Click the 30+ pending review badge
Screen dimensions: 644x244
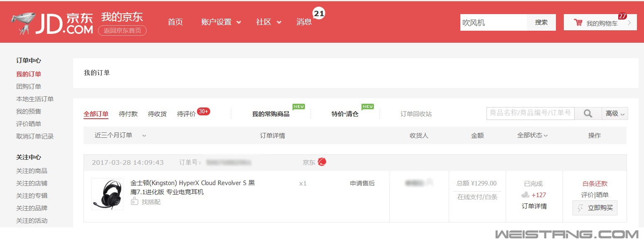(204, 111)
